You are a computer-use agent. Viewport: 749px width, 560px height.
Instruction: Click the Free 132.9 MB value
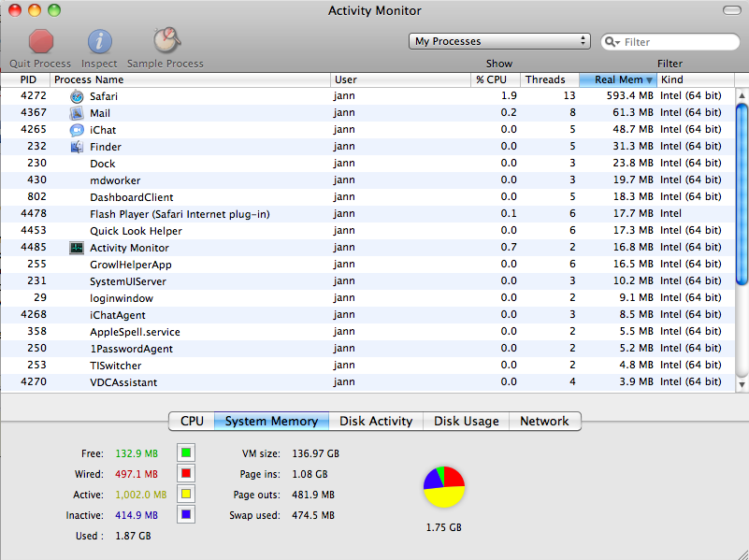(x=137, y=453)
